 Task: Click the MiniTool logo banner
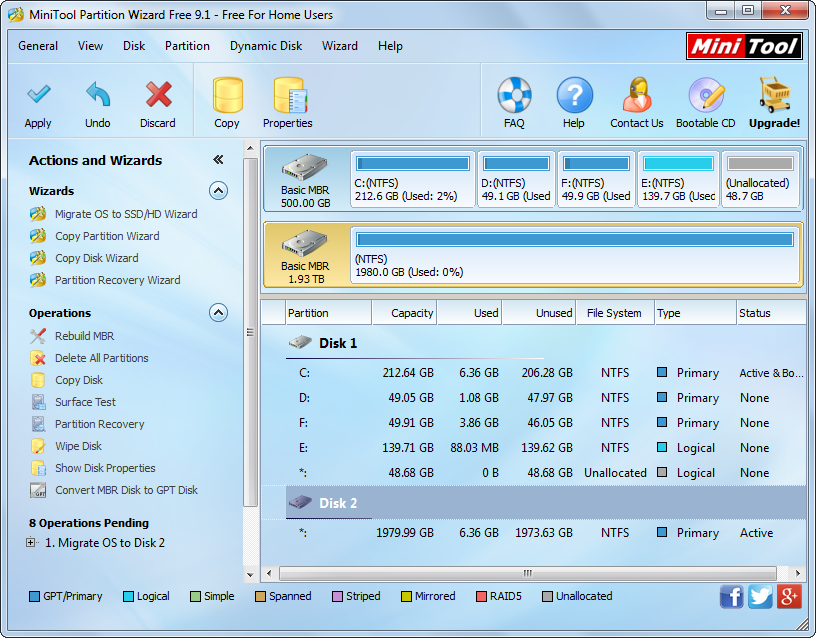pos(744,46)
